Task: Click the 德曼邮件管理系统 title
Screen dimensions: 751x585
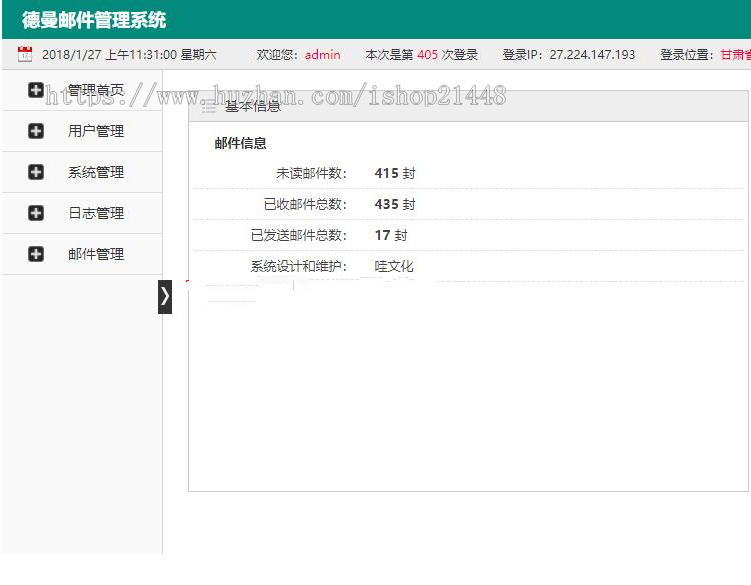Action: tap(94, 20)
